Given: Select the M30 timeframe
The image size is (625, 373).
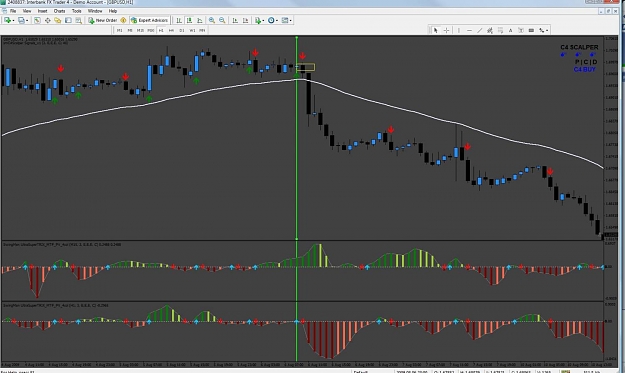Looking at the screenshot, I should (151, 30).
